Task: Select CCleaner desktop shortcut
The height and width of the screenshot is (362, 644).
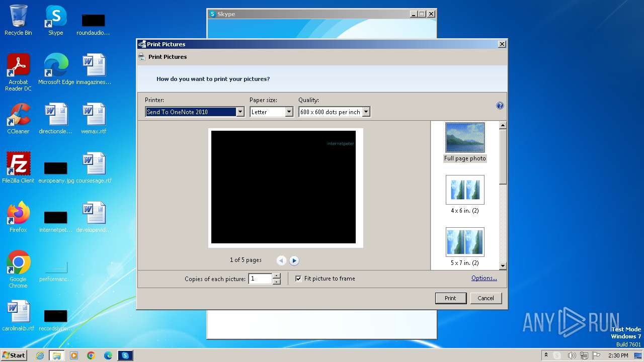Action: point(18,119)
